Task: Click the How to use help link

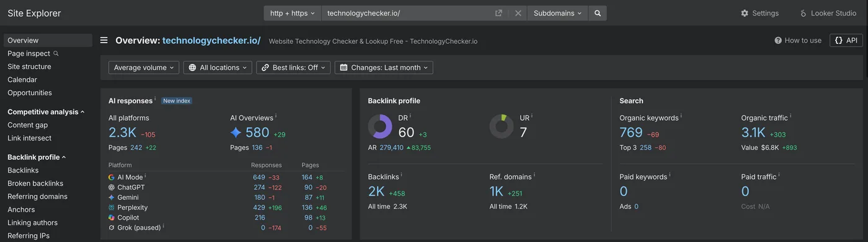Action: [798, 40]
